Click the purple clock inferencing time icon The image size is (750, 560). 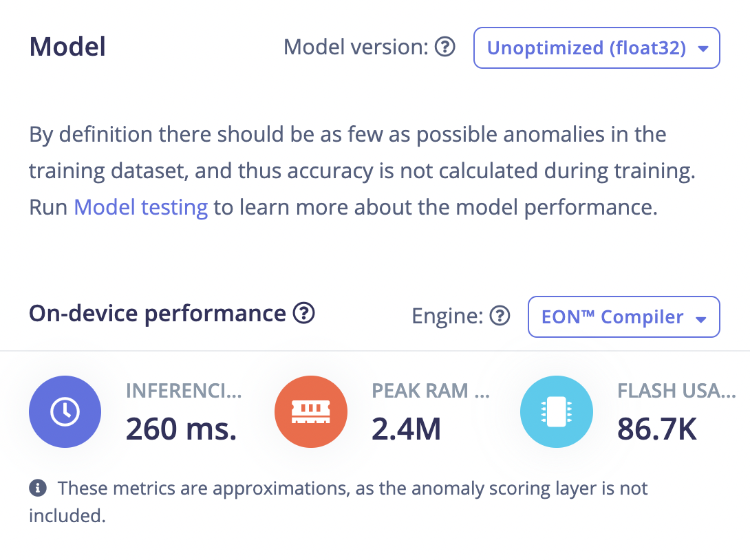[65, 412]
